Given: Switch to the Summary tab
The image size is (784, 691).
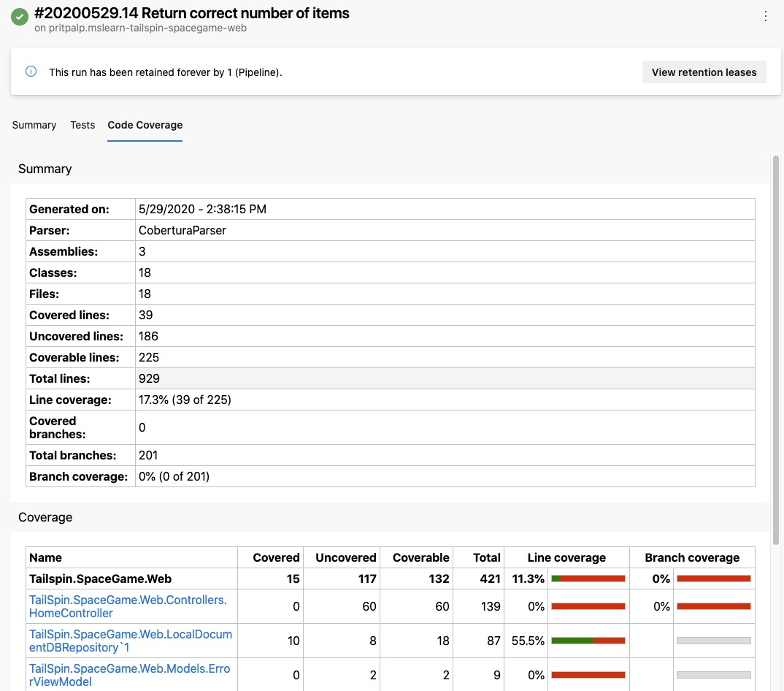Looking at the screenshot, I should (34, 125).
